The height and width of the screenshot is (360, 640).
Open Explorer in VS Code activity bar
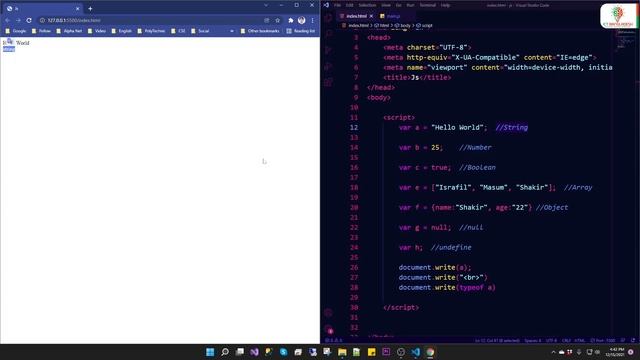coord(328,18)
